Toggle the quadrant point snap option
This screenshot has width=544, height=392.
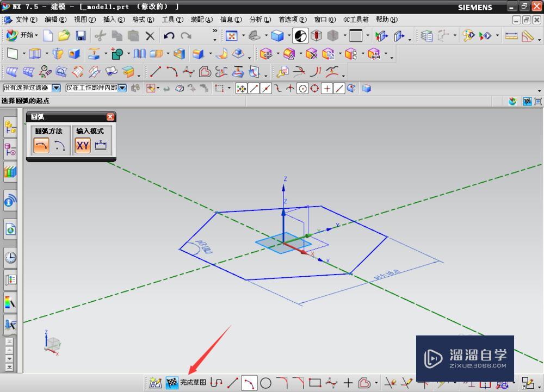pyautogui.click(x=314, y=89)
